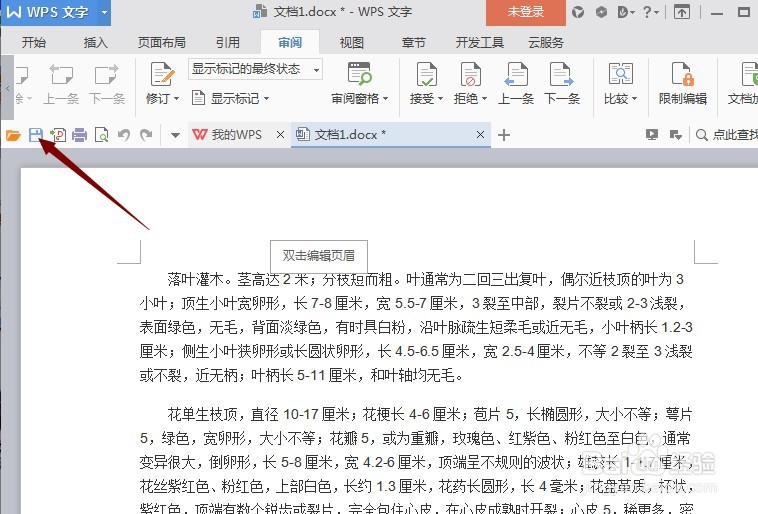Open the 引用 ribbon tab
The image size is (758, 514).
point(228,43)
